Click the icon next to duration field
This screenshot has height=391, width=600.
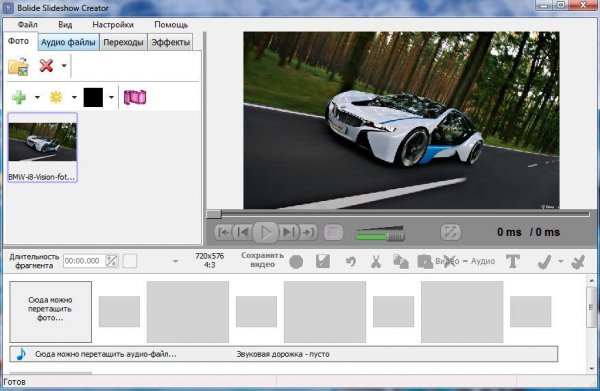(112, 261)
